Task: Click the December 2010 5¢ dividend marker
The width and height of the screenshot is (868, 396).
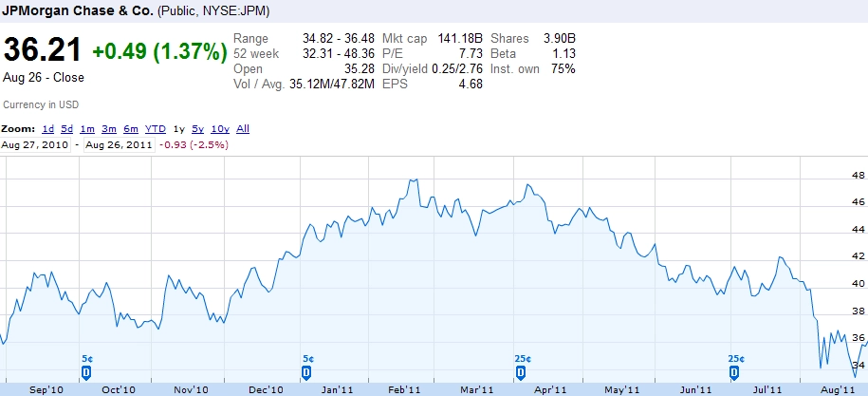Action: point(306,372)
